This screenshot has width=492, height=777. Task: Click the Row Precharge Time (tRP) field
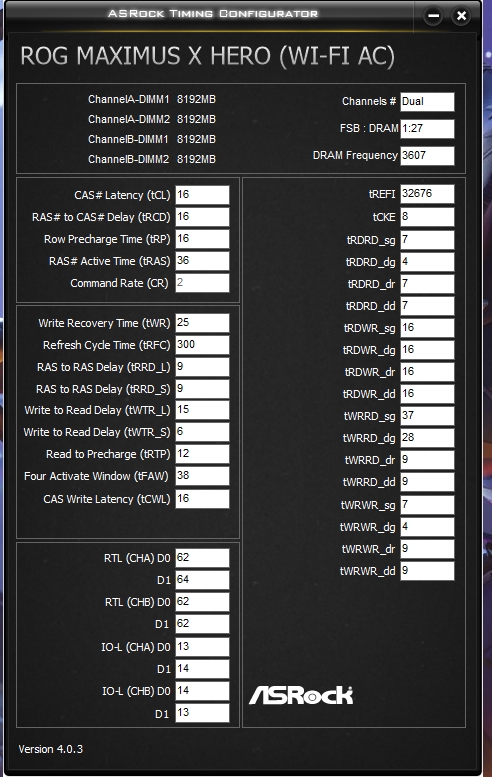[202, 239]
